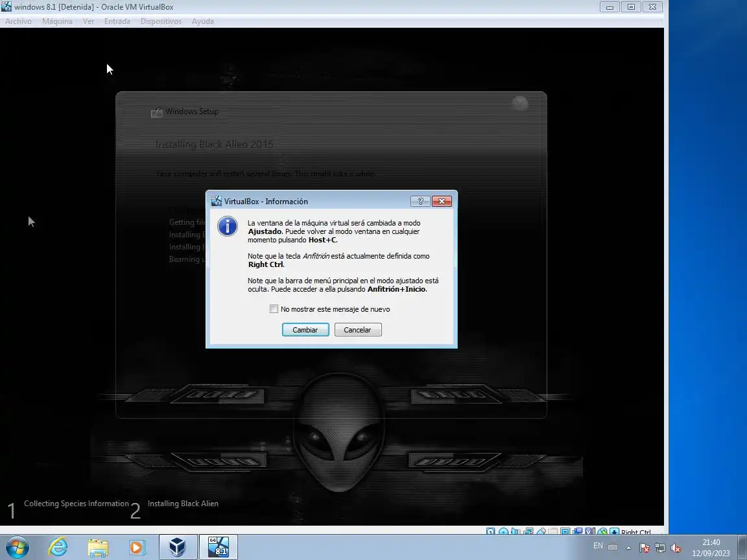Viewport: 747px width, 560px height.
Task: Click the Show desktop button
Action: pyautogui.click(x=742, y=547)
